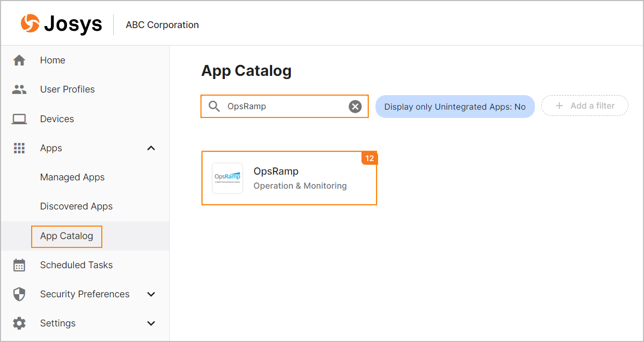644x342 pixels.
Task: Select Apps in the sidebar
Action: tap(51, 148)
